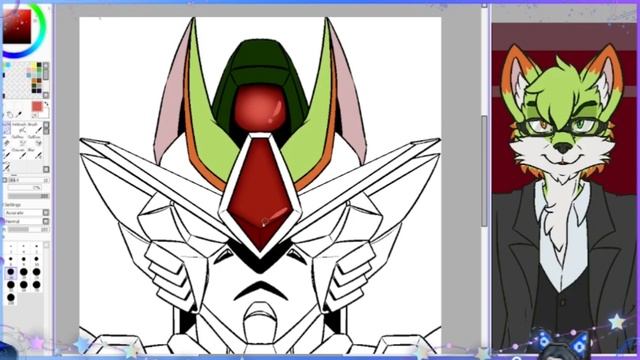Viewport: 640px width, 360px height.
Task: Click the brush tray bottom scroll button
Action: point(46,169)
